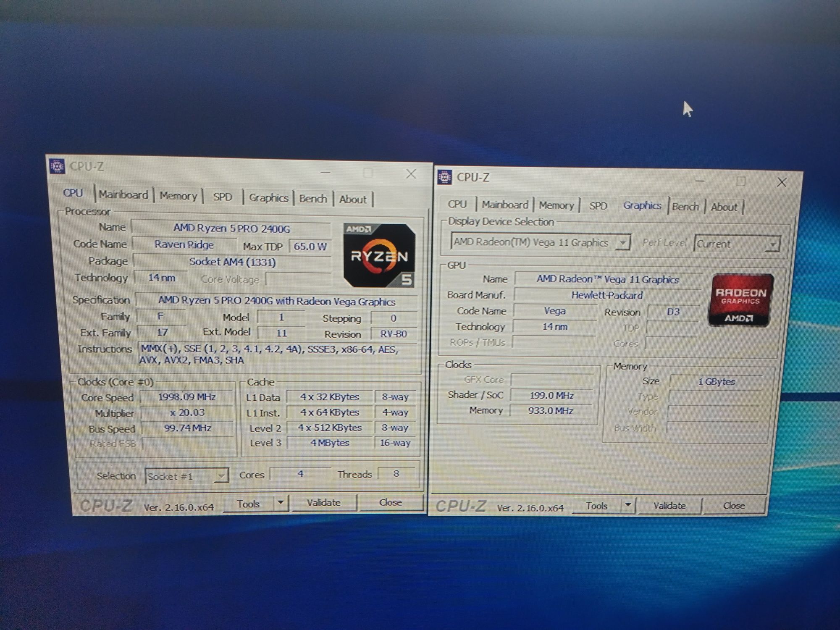Screen dimensions: 840x630
Task: Open Bench tab in left CPU-Z window
Action: pyautogui.click(x=313, y=198)
